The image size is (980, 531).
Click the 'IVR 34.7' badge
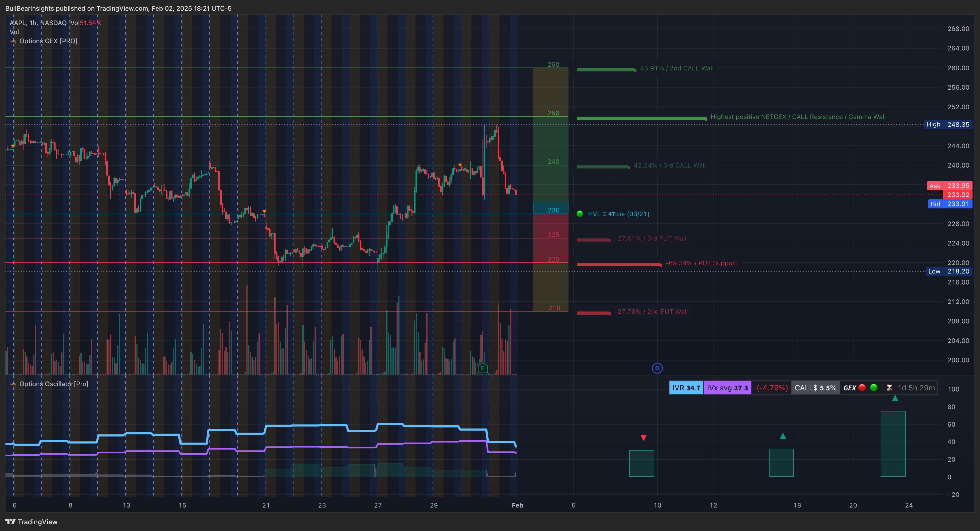[x=686, y=388]
